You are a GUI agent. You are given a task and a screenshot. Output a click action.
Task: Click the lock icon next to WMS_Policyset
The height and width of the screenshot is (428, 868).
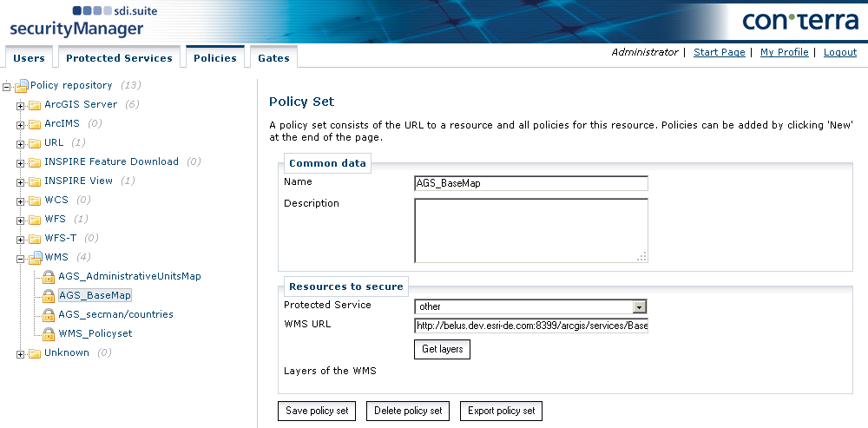click(49, 334)
